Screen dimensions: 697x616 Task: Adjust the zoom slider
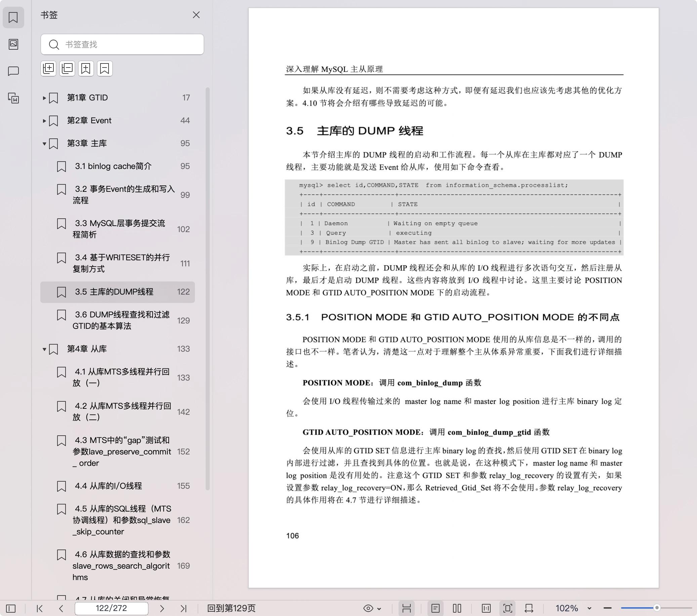[x=656, y=608]
